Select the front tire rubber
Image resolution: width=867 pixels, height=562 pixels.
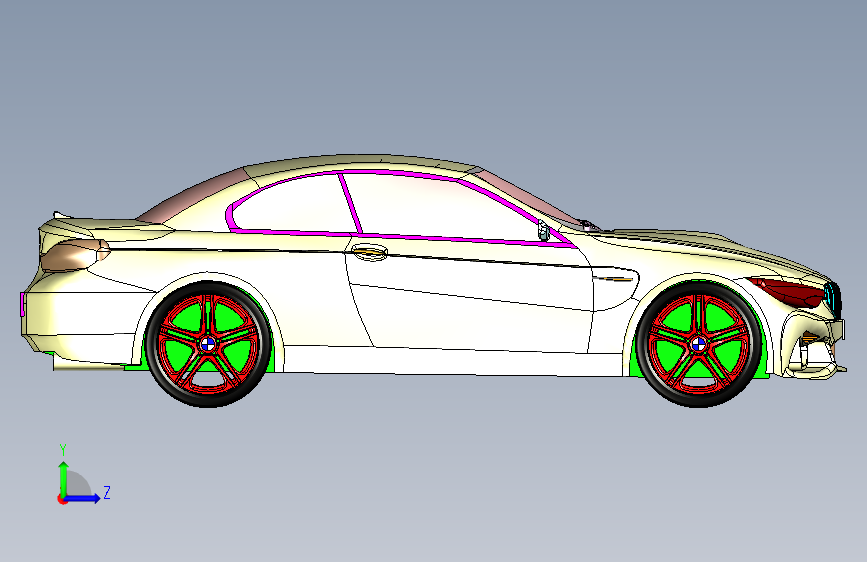coord(698,402)
